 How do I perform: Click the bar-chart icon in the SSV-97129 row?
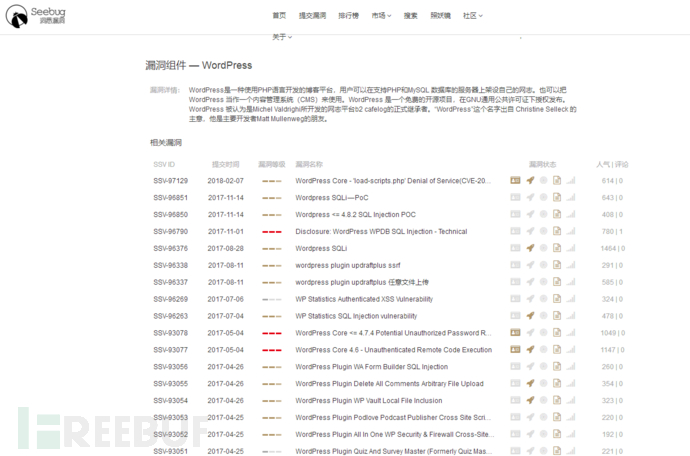pyautogui.click(x=571, y=180)
